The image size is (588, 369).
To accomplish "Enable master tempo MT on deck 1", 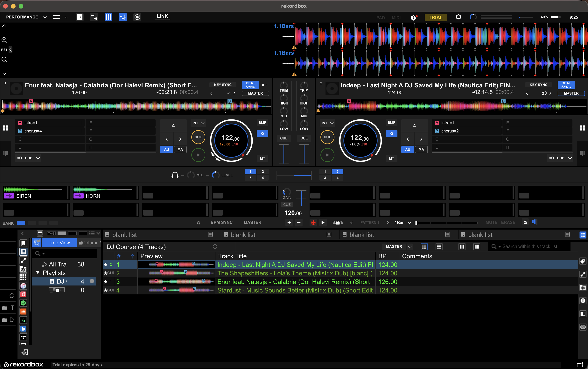I will 262,158.
